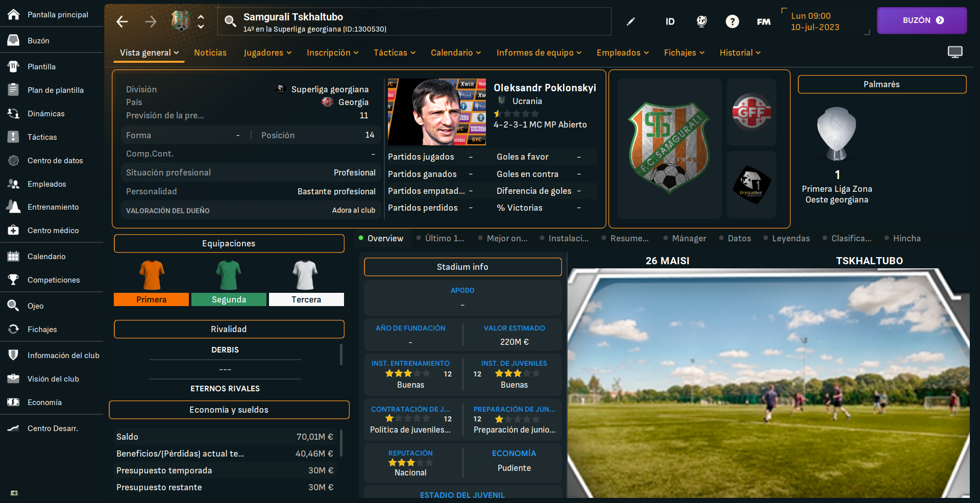Open Información del club shield icon
This screenshot has height=503, width=980.
point(14,355)
